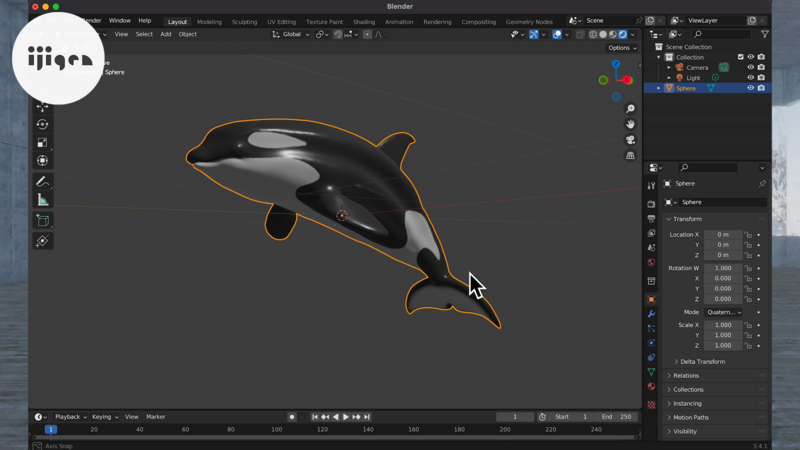The width and height of the screenshot is (800, 450).
Task: Expand the Delta Transform section
Action: click(702, 362)
